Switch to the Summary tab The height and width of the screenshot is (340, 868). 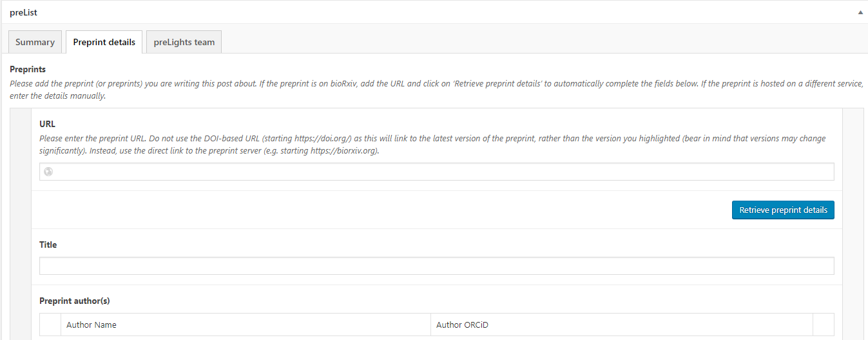[35, 42]
